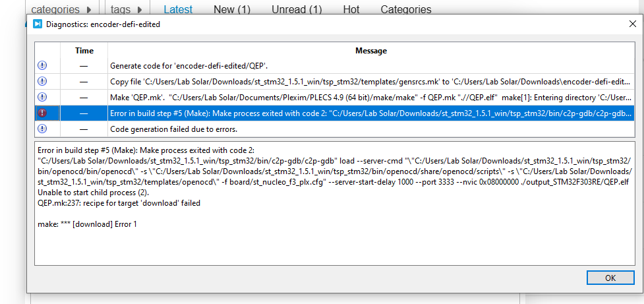Image resolution: width=644 pixels, height=304 pixels.
Task: Open the New (1) tab
Action: tap(232, 9)
